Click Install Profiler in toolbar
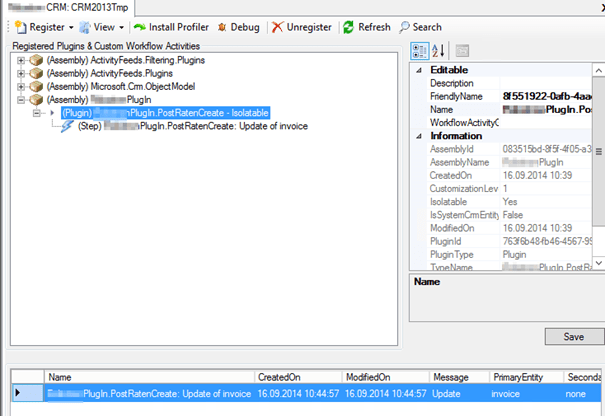The image size is (605, 416). (173, 27)
